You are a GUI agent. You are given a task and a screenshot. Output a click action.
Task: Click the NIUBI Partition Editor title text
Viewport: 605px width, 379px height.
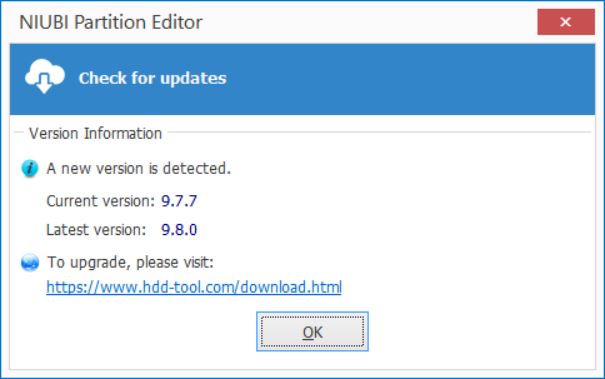(x=111, y=22)
